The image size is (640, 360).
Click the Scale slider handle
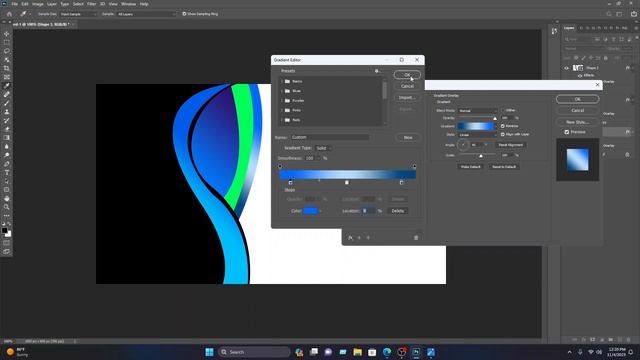[481, 156]
